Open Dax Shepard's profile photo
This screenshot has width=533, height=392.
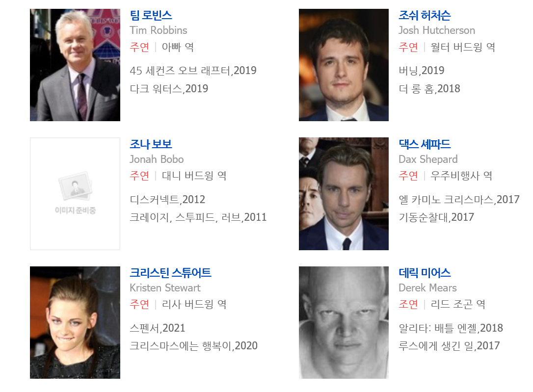(344, 194)
